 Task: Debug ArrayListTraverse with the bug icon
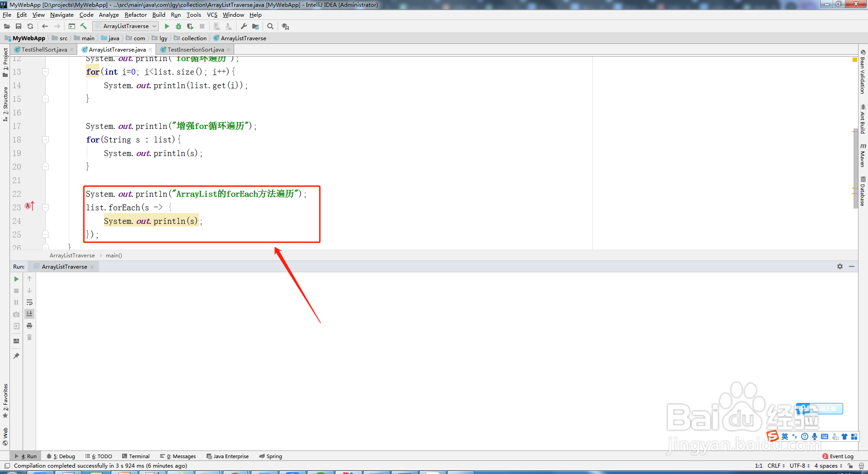[179, 27]
